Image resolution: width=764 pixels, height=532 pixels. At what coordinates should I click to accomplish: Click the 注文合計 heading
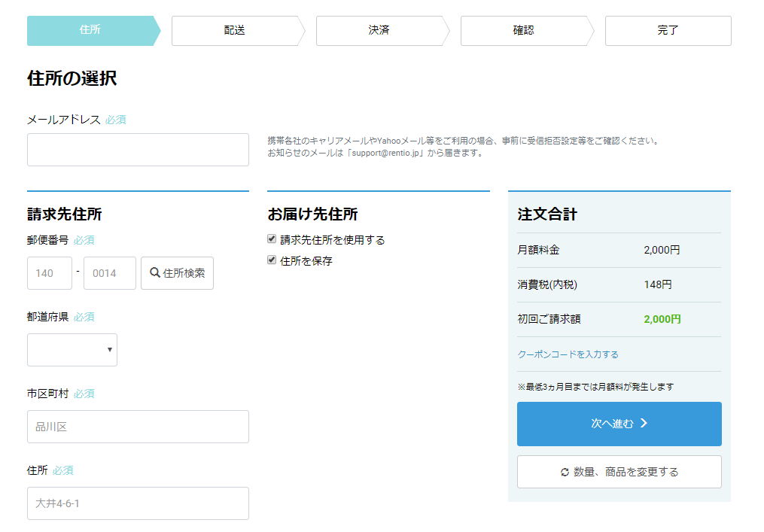547,214
